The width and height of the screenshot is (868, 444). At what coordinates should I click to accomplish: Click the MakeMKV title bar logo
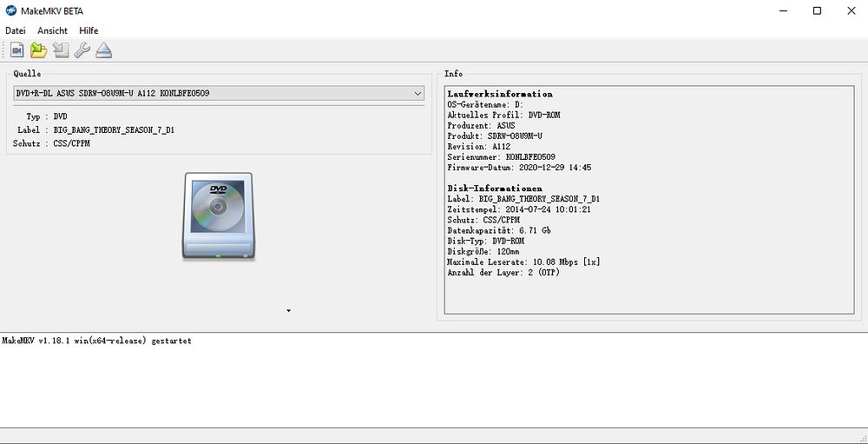[x=11, y=10]
